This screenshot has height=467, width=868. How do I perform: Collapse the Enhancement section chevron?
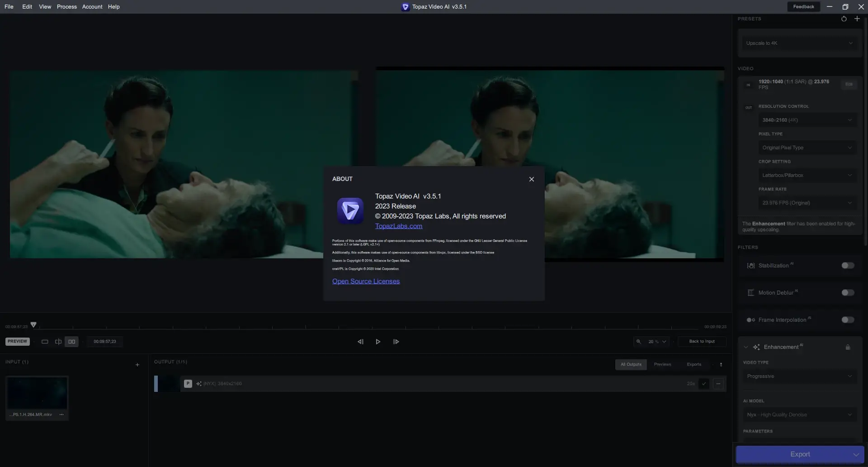tap(746, 348)
